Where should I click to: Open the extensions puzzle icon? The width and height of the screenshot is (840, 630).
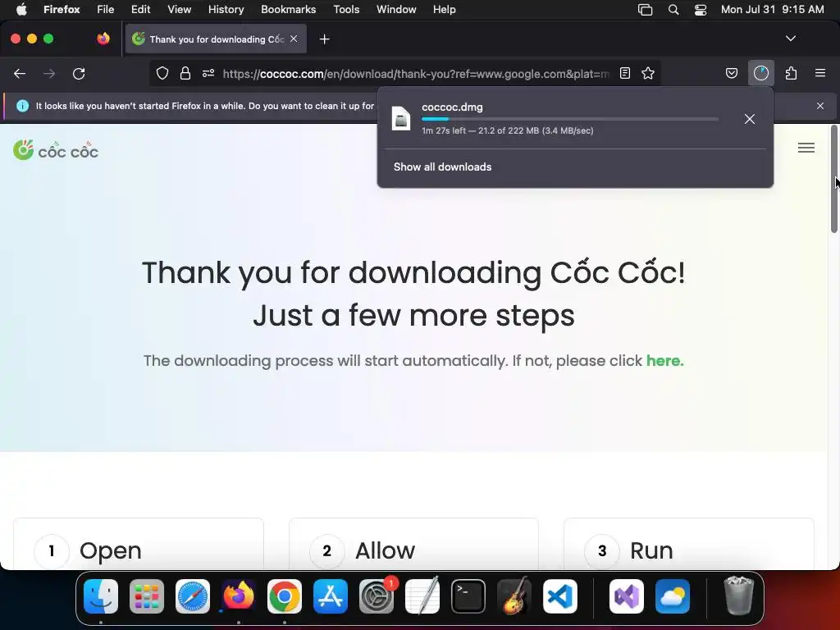click(x=791, y=73)
